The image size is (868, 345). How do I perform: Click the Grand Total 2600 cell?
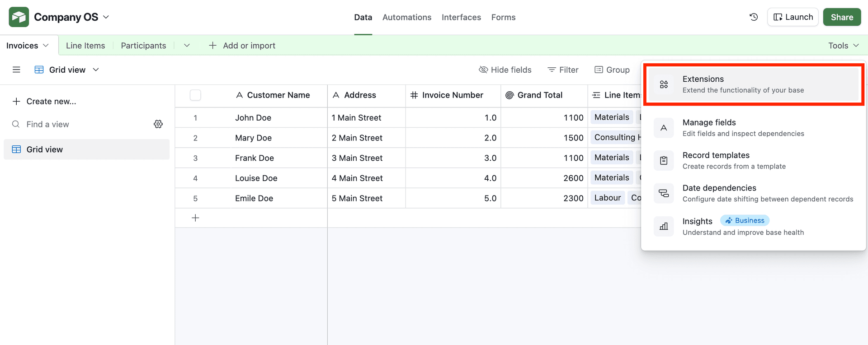click(x=544, y=178)
